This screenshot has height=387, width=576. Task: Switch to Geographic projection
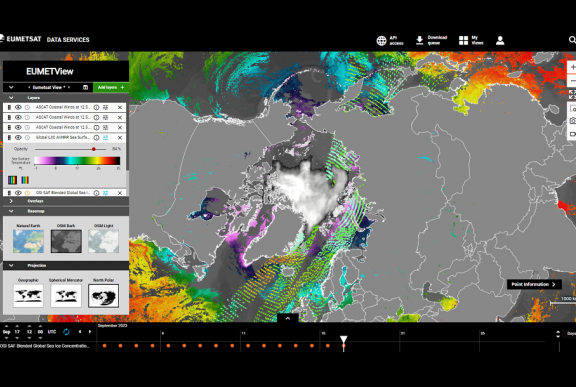(28, 295)
